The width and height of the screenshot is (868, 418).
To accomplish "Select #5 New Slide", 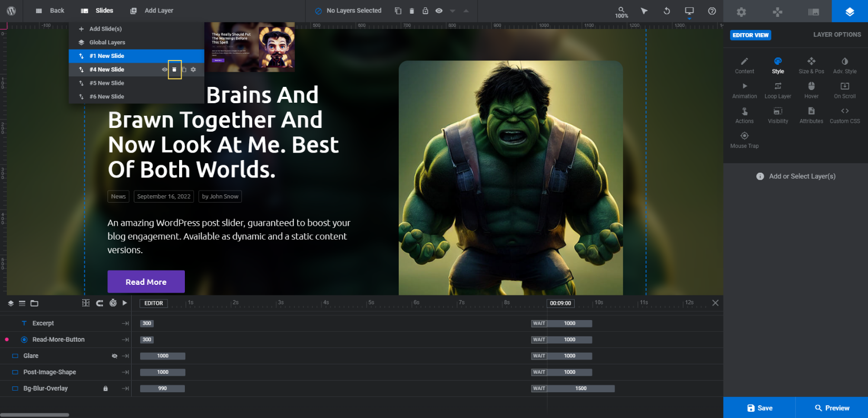I will tap(136, 83).
